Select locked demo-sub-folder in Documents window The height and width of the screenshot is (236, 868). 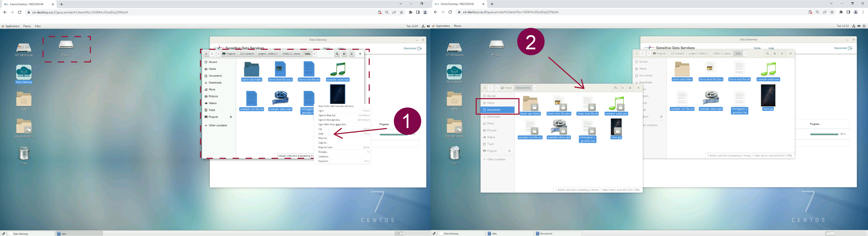click(530, 106)
